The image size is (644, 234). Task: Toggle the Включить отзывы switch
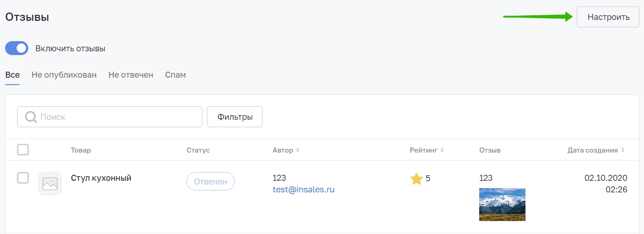17,49
